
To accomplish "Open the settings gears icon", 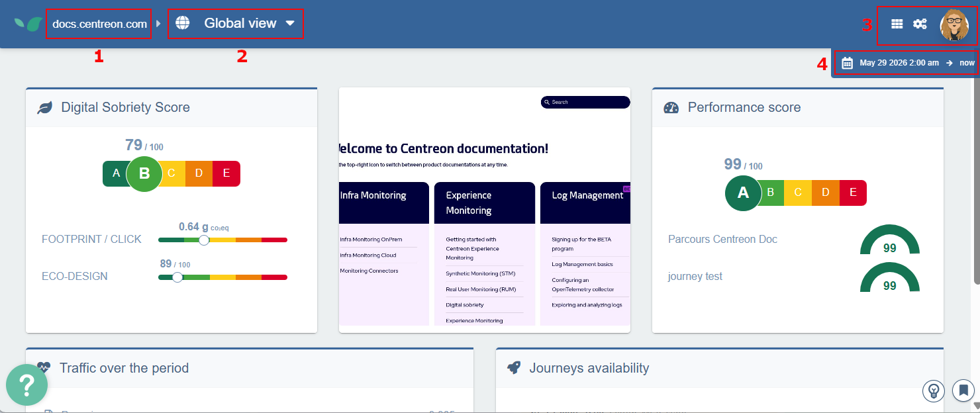I will tap(920, 24).
